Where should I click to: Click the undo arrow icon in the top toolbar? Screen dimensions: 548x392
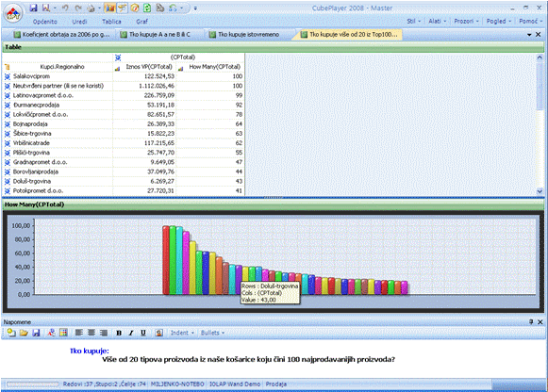point(65,8)
